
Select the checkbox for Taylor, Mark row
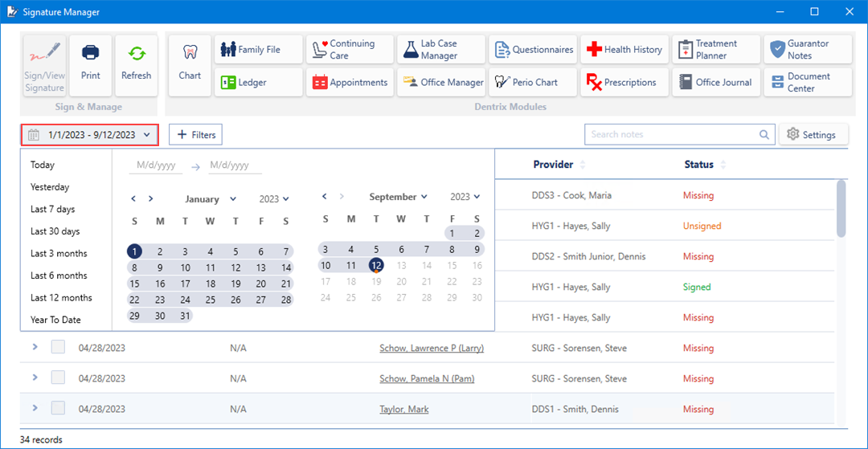click(58, 409)
